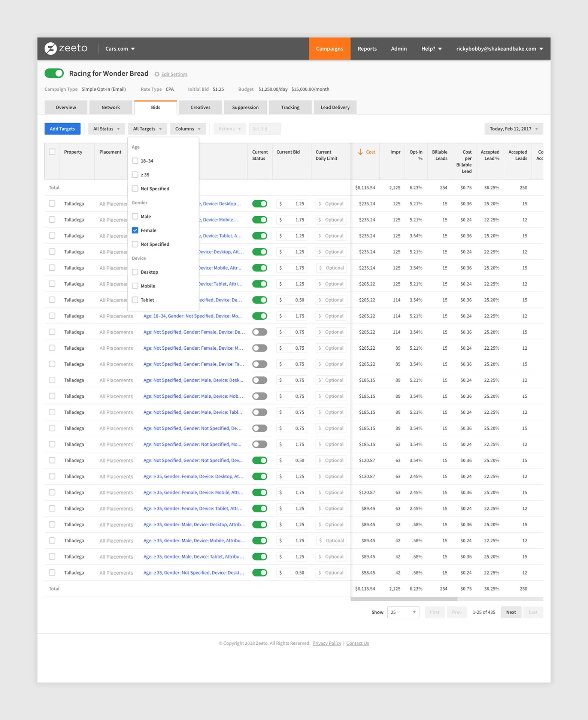588x720 pixels.
Task: Open the All Status filter dropdown
Action: tap(106, 129)
